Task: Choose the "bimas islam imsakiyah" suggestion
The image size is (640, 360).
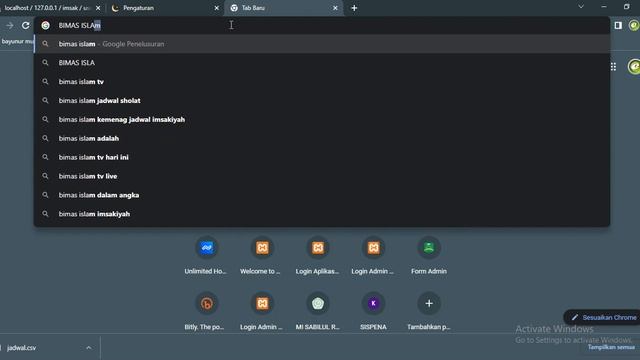Action: [322, 214]
